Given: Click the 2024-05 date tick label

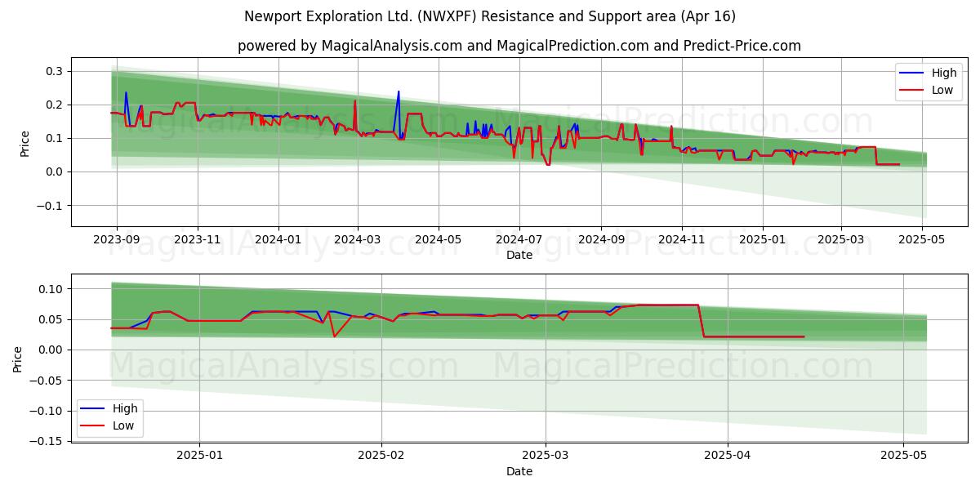Looking at the screenshot, I should pyautogui.click(x=438, y=239).
